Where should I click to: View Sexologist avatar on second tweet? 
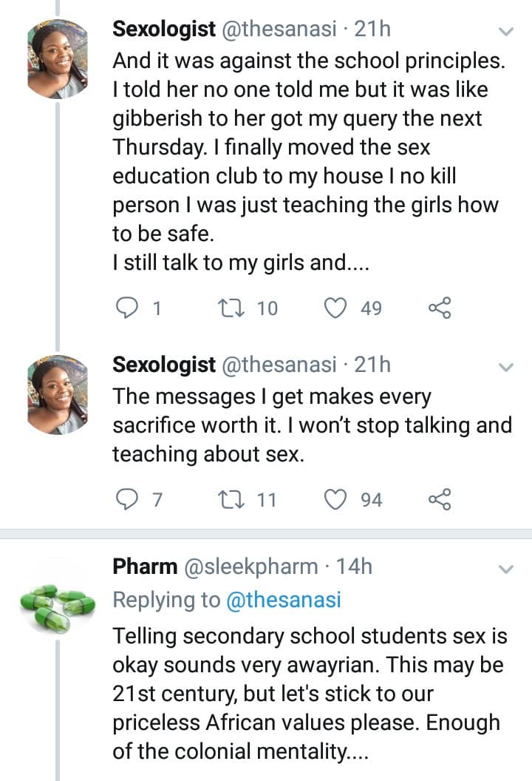pos(58,393)
